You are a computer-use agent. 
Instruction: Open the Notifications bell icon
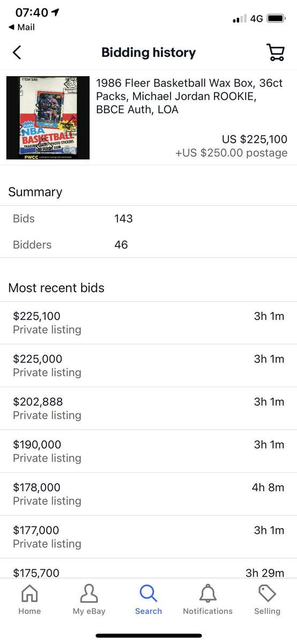[x=207, y=594]
